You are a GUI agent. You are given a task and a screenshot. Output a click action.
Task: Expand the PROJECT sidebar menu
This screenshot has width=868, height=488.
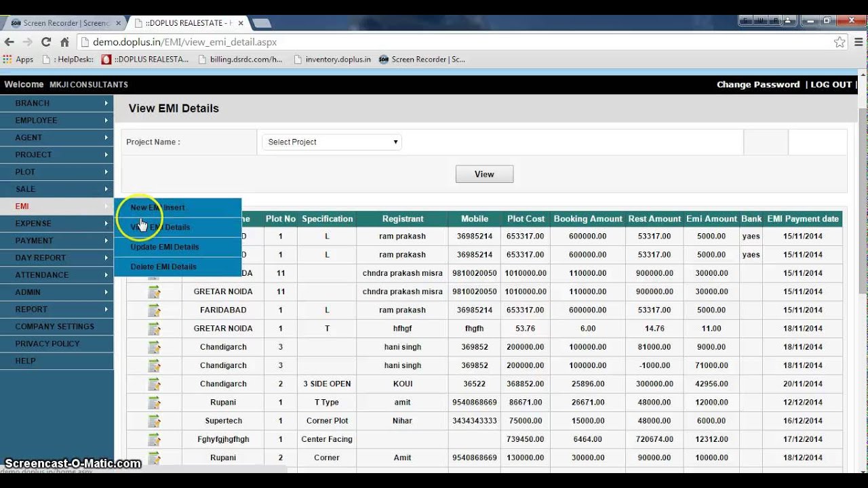57,155
